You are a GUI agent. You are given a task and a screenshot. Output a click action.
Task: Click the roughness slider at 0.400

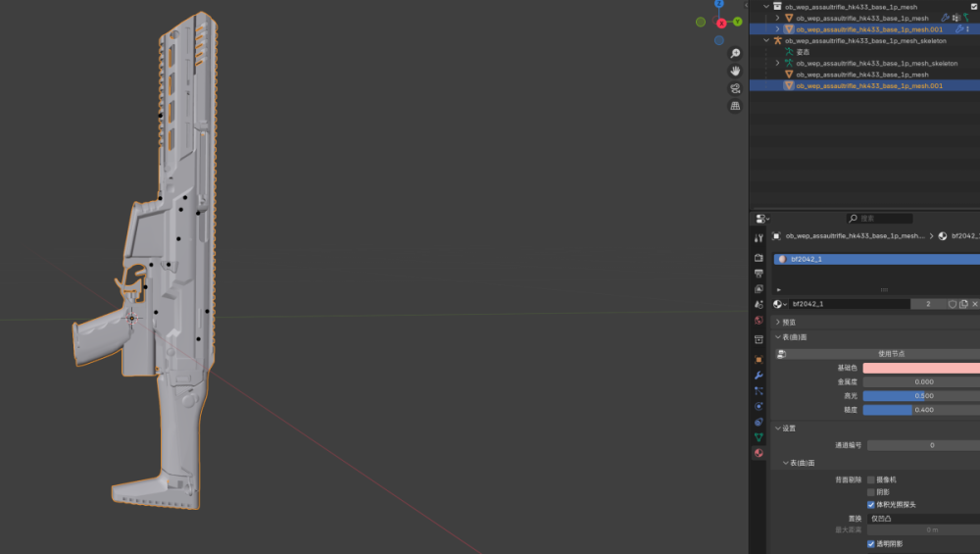click(x=921, y=410)
